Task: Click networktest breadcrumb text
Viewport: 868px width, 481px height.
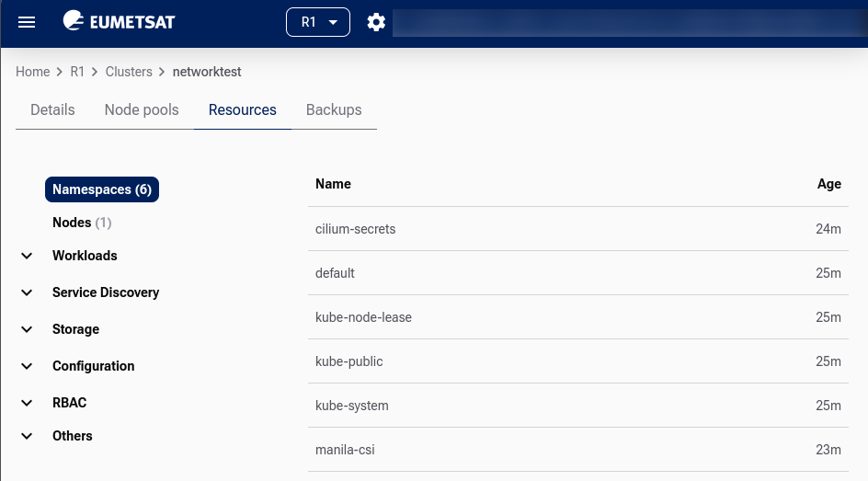Action: point(207,72)
